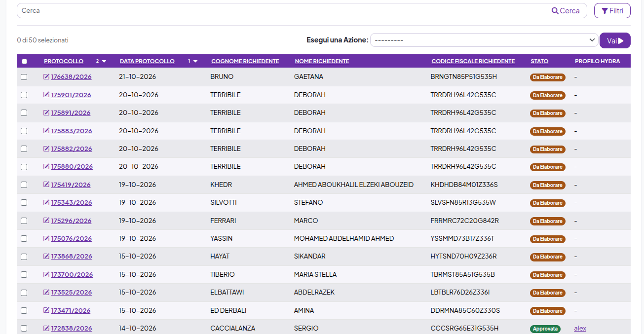This screenshot has height=334, width=644.
Task: Open protocol 173700/2026 link
Action: tap(72, 274)
